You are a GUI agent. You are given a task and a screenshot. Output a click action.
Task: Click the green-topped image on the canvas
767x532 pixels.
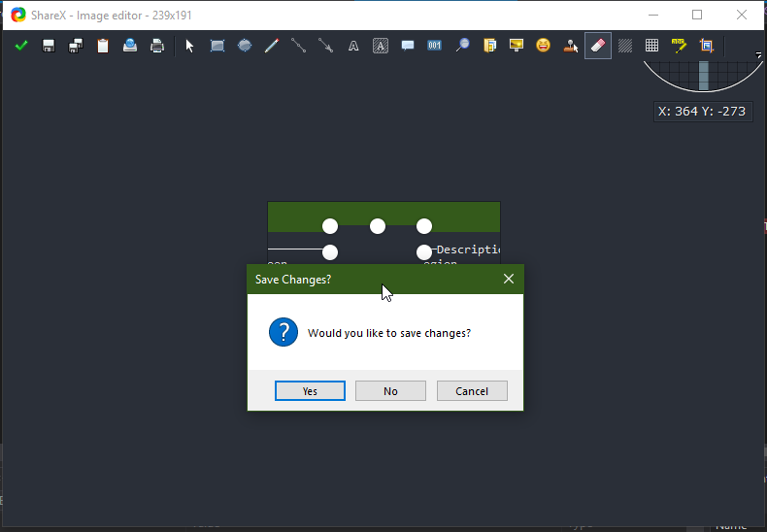click(x=384, y=233)
